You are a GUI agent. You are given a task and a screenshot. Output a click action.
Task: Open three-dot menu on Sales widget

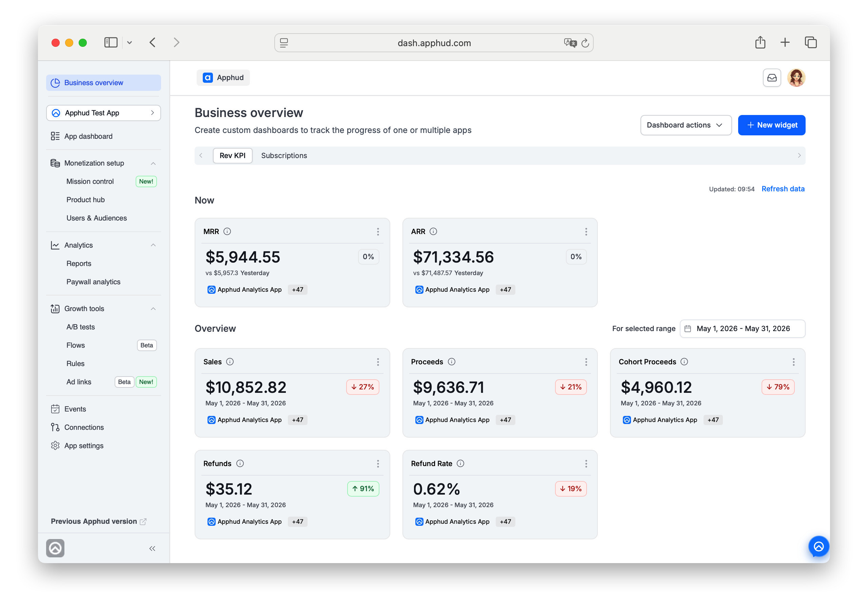coord(378,362)
